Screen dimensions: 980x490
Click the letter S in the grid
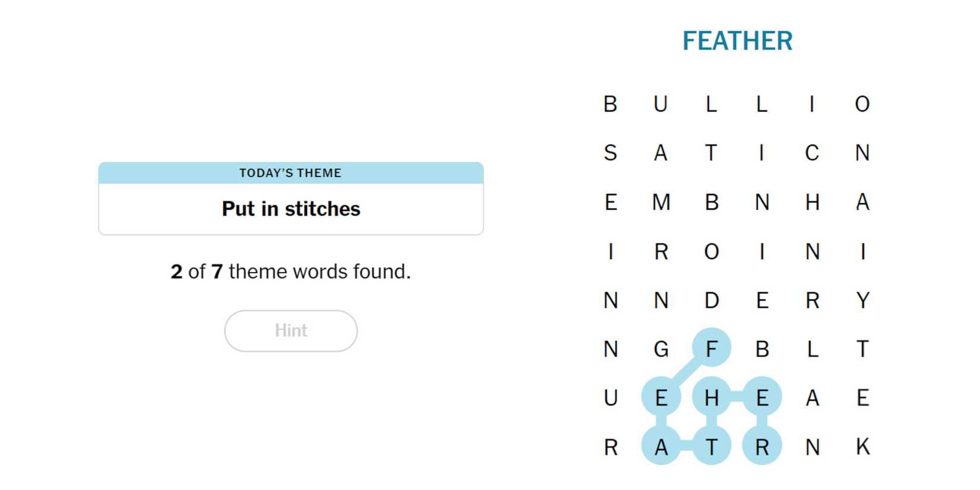(611, 153)
